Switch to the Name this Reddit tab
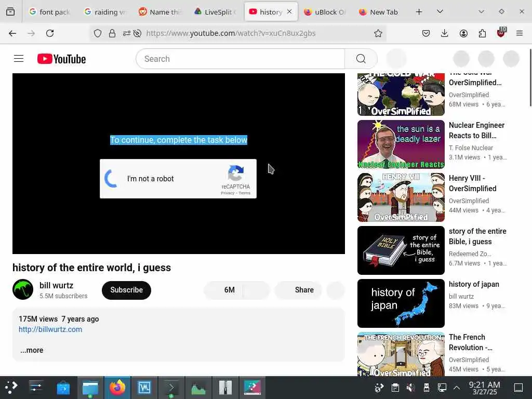The height and width of the screenshot is (399, 532). click(x=160, y=12)
